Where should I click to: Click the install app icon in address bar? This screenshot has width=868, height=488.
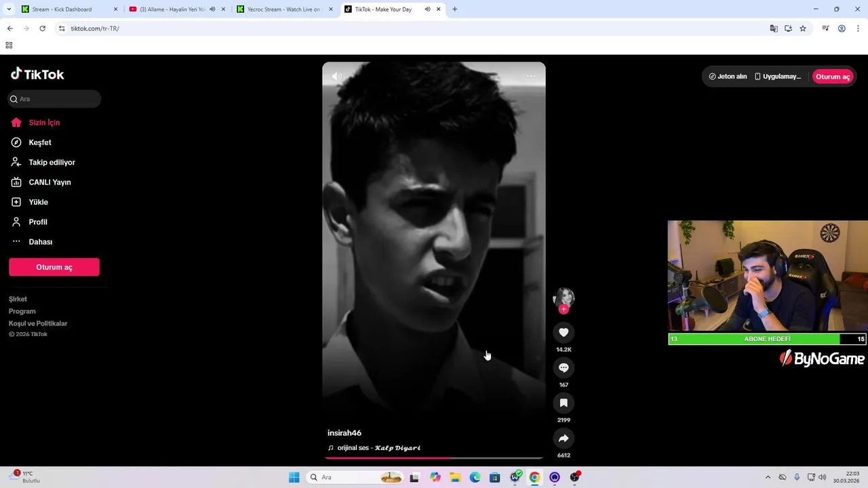[x=788, y=28]
